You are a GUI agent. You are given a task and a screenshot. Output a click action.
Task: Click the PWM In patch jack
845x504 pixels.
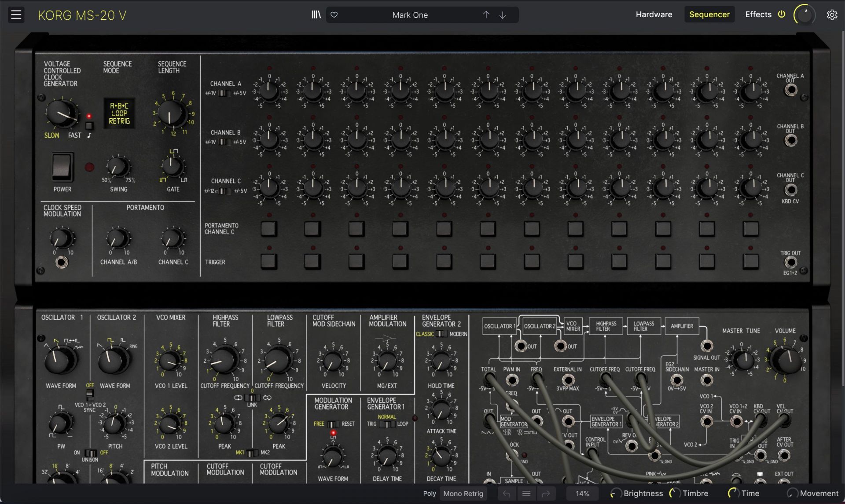(x=512, y=380)
